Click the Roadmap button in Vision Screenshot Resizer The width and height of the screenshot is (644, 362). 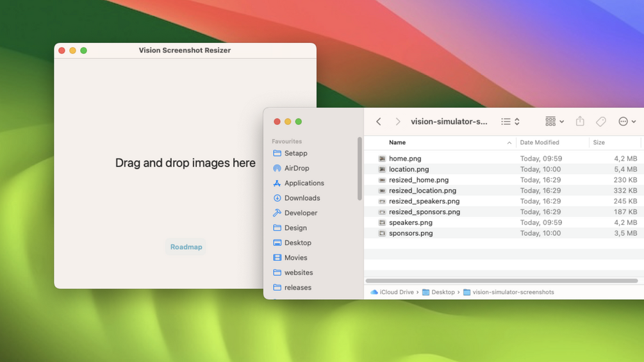tap(186, 247)
